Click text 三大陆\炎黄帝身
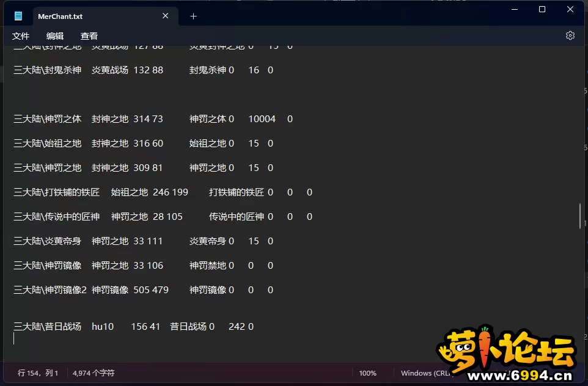Viewport: 588px width, 386px height. tap(48, 241)
